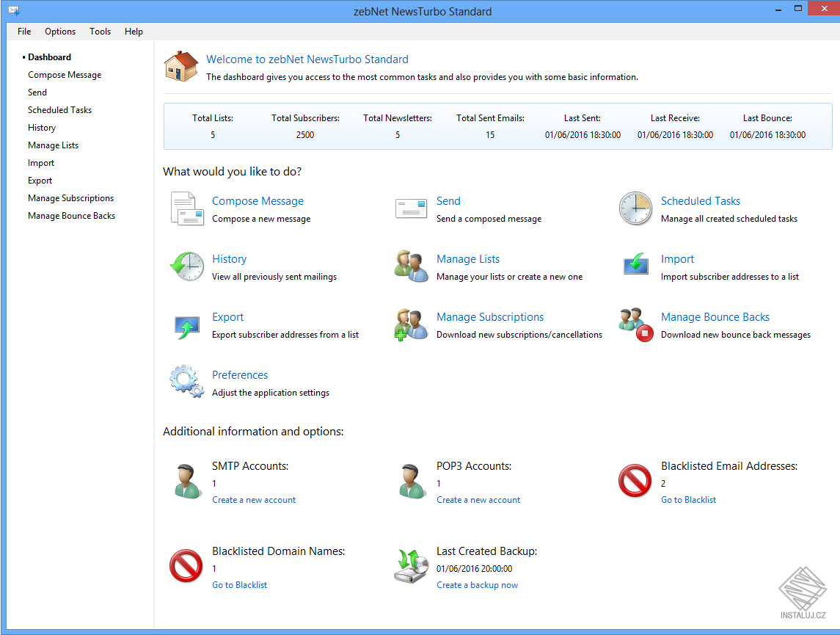Click the Import arrow icon
This screenshot has width=840, height=635.
pos(636,264)
